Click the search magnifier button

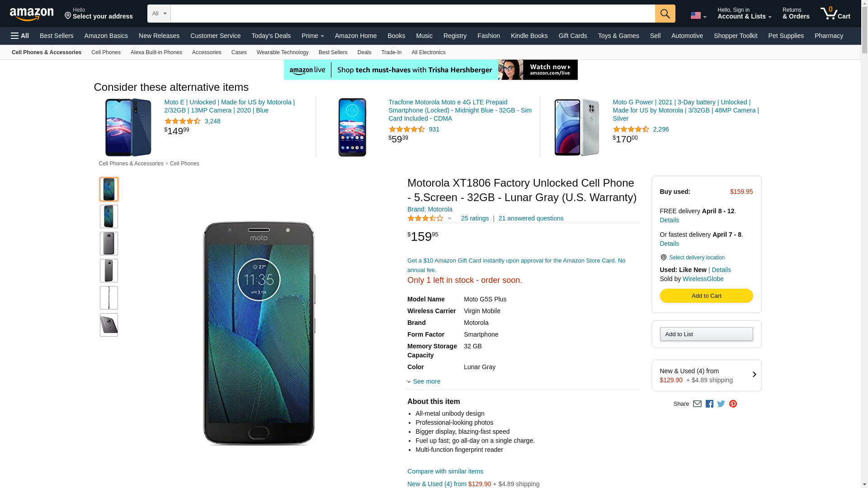[x=665, y=14]
